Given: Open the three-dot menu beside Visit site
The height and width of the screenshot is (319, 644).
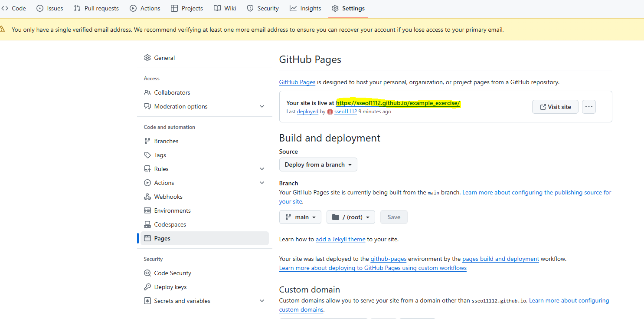Looking at the screenshot, I should [589, 107].
